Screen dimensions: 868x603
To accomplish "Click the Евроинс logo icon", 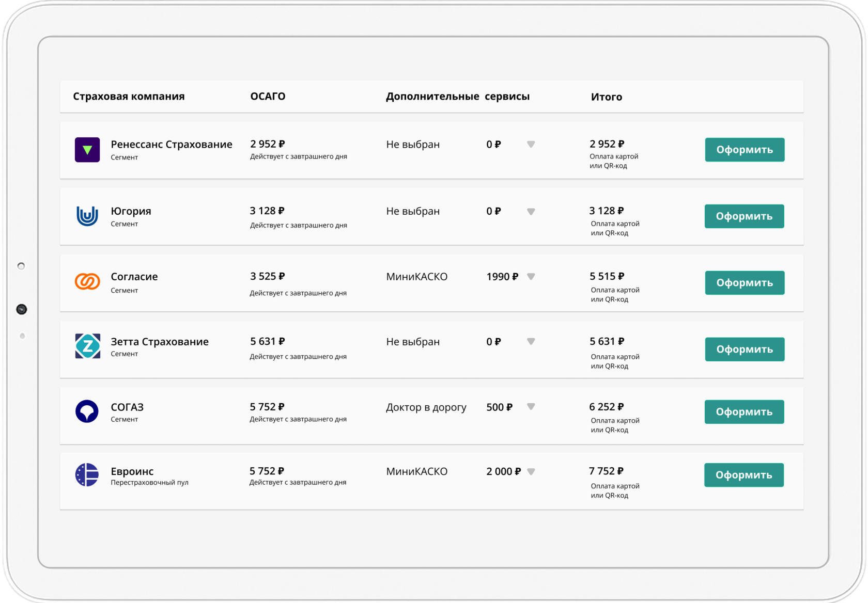I will click(x=87, y=475).
